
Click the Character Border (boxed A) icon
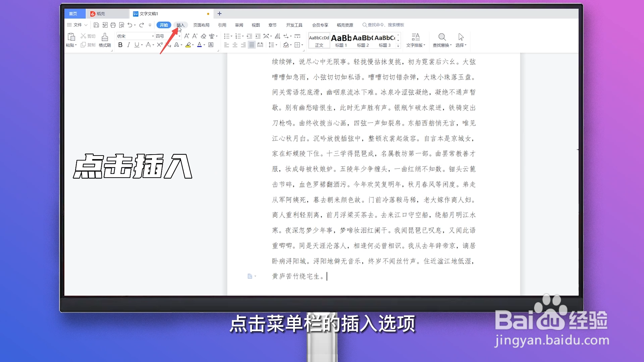(x=211, y=45)
